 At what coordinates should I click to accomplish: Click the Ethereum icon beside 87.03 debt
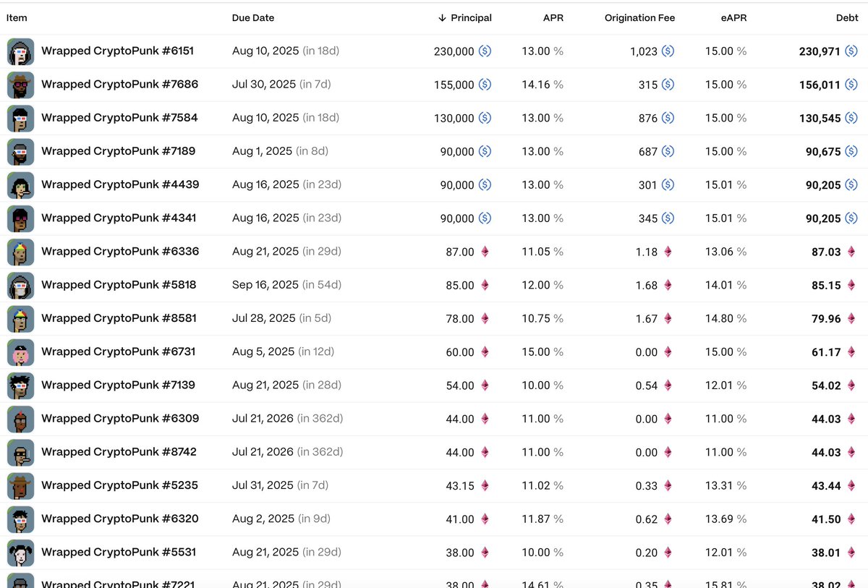coord(851,252)
